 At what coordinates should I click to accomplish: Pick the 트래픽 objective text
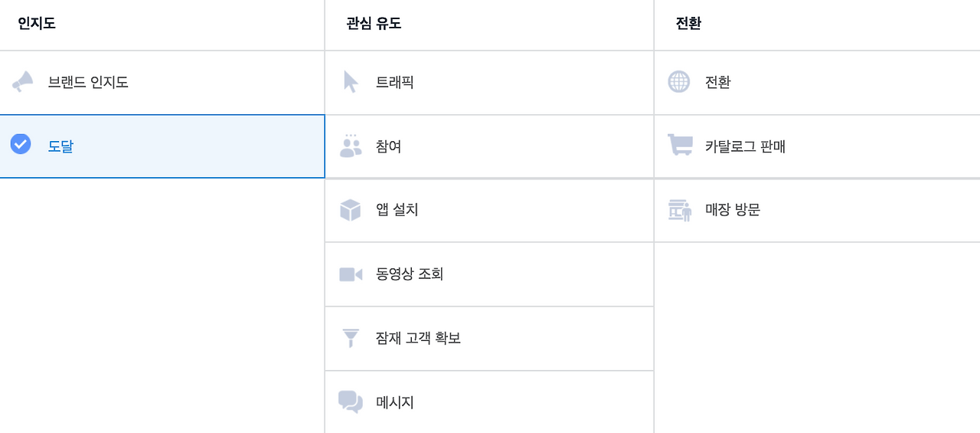(395, 82)
